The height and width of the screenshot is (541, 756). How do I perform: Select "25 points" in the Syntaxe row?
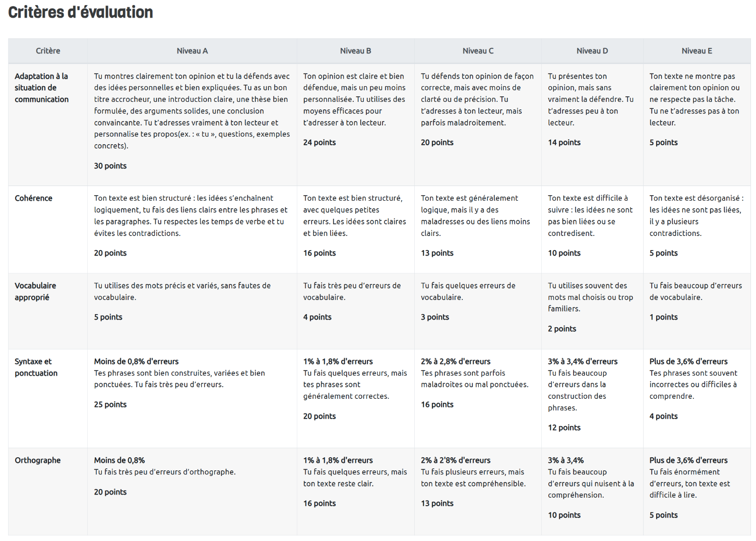[x=110, y=404]
